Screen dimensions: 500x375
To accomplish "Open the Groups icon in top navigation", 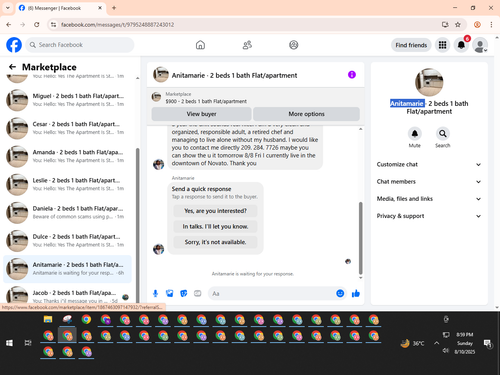I will pyautogui.click(x=294, y=45).
